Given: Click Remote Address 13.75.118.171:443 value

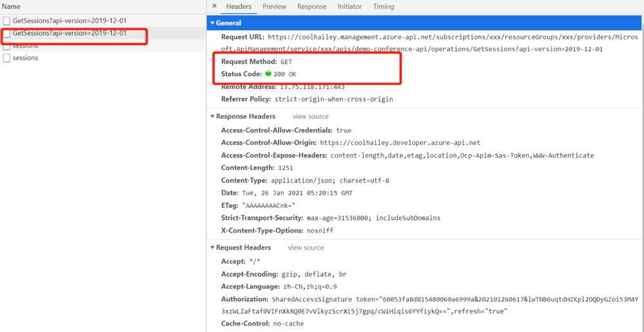Looking at the screenshot, I should click(x=312, y=86).
